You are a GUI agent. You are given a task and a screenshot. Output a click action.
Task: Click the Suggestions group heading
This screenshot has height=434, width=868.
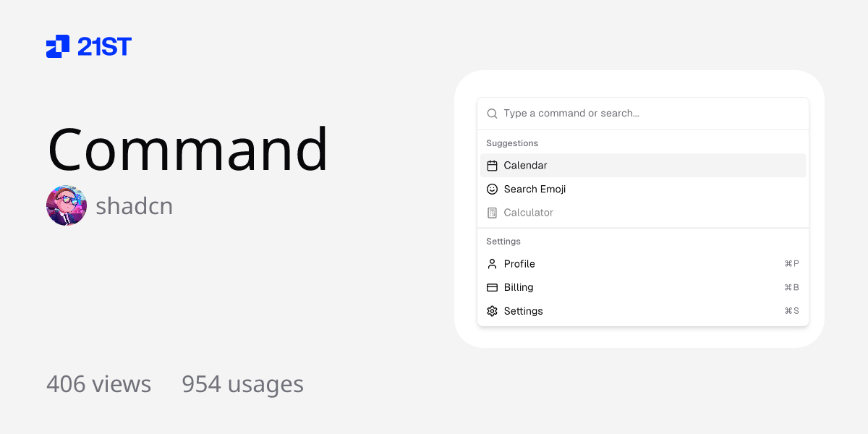(x=511, y=142)
